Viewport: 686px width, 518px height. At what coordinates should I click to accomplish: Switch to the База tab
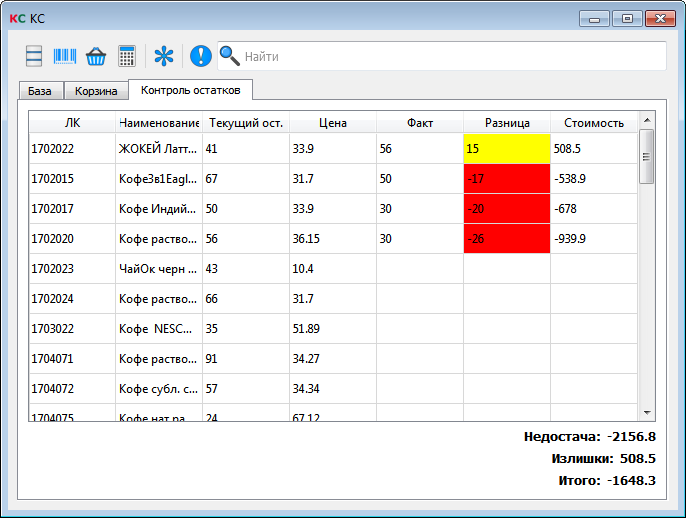(41, 91)
